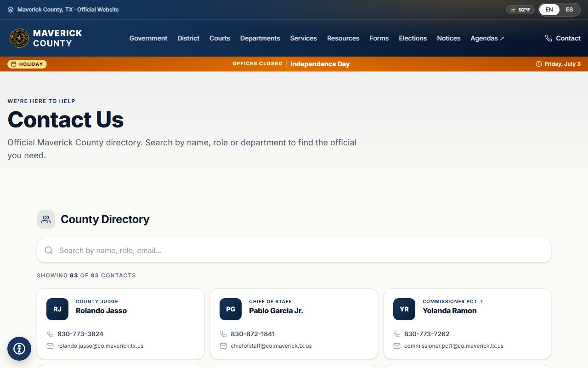The width and height of the screenshot is (588, 368).
Task: Click the HOLIDAY badge
Action: click(27, 64)
